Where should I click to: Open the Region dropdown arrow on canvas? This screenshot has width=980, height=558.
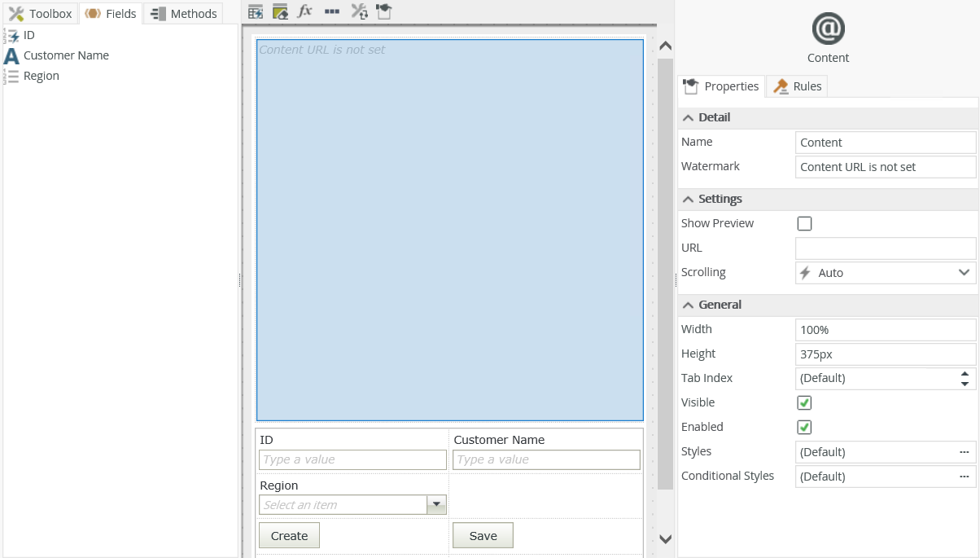(437, 504)
